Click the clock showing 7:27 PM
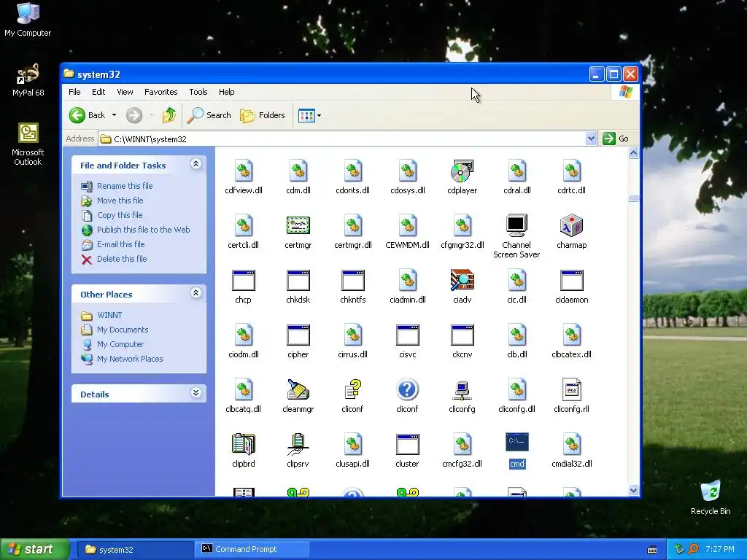747x560 pixels. pos(720,549)
